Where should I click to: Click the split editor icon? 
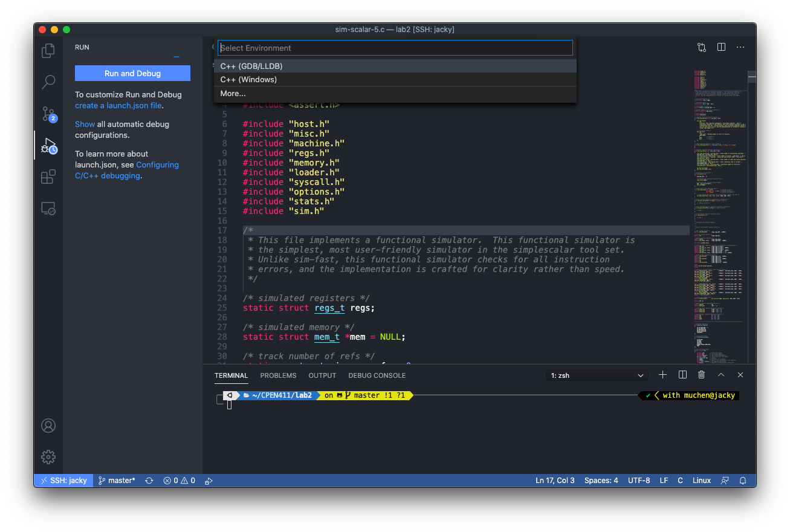tap(721, 47)
